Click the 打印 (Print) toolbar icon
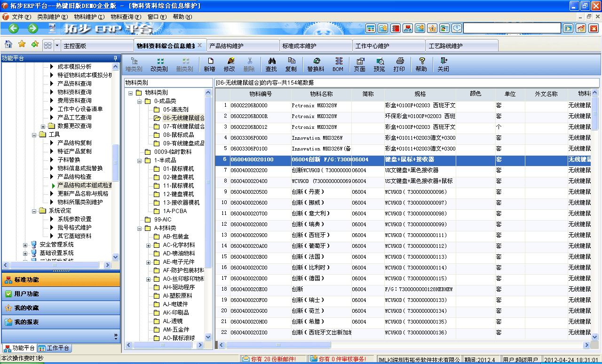This screenshot has width=602, height=364. pyautogui.click(x=399, y=64)
